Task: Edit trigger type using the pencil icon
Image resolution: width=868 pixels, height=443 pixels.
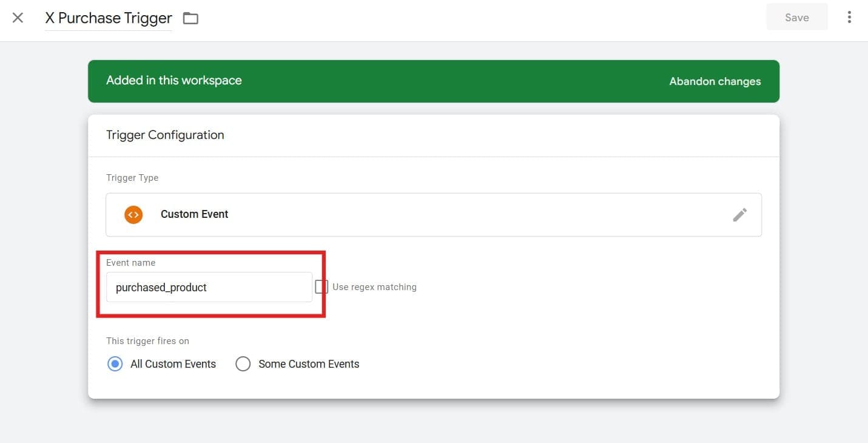Action: [x=740, y=214]
